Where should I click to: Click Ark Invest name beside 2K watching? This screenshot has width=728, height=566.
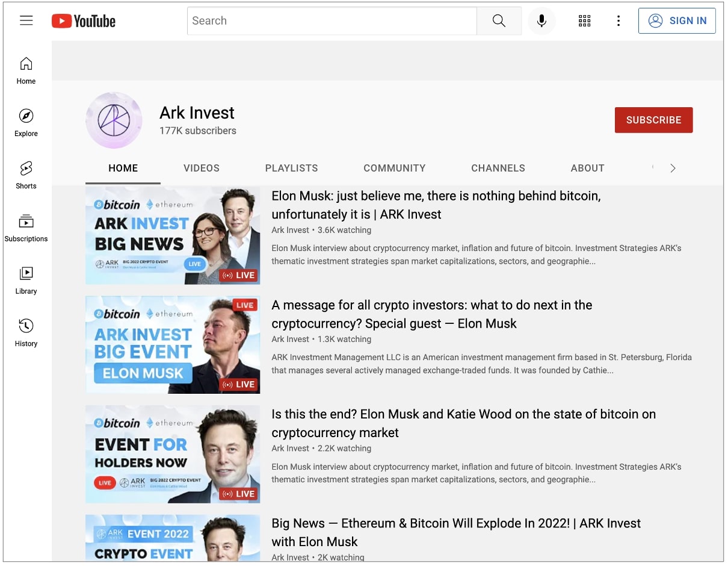tap(290, 558)
